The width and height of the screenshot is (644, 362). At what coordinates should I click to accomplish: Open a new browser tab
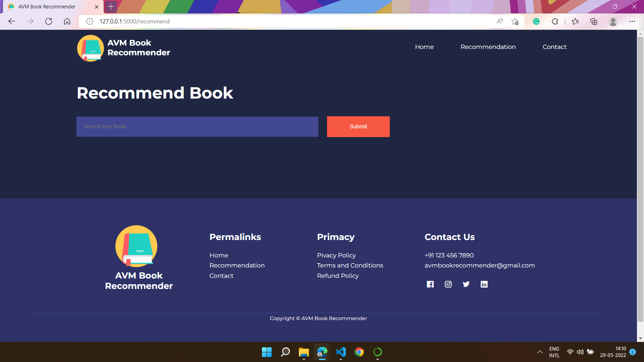pyautogui.click(x=111, y=6)
